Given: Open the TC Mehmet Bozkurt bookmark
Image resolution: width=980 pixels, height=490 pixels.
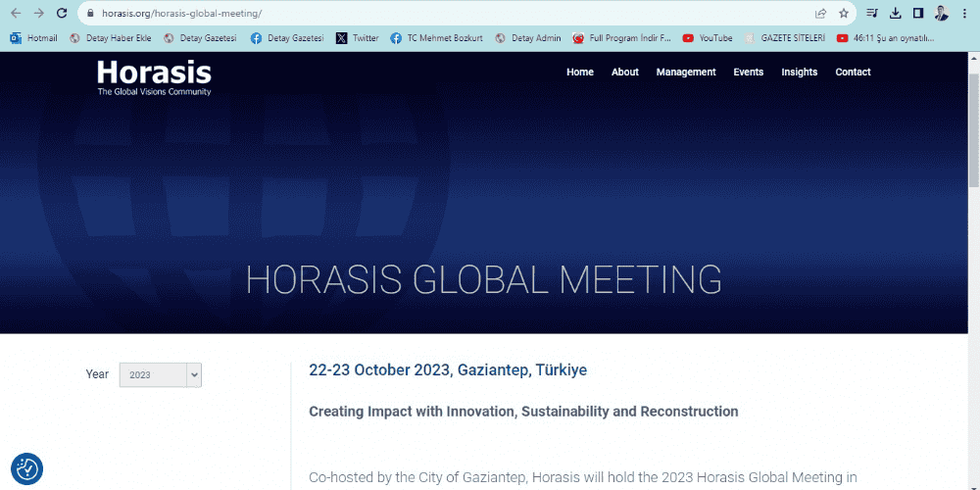Looking at the screenshot, I should (436, 38).
